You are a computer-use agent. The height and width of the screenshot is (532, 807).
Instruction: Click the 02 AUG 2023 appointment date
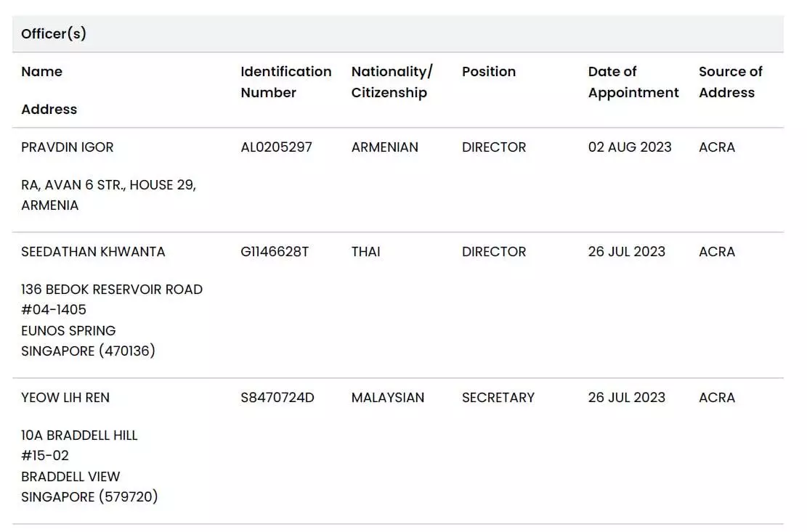click(630, 147)
